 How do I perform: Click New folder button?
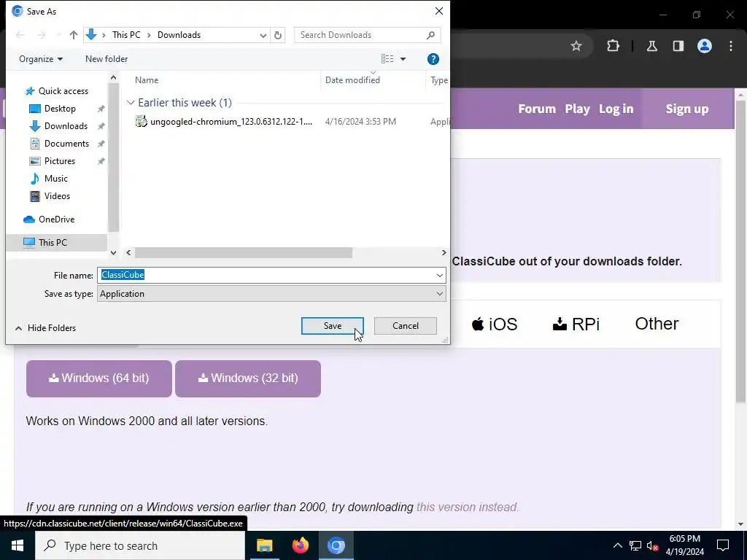[x=107, y=59]
